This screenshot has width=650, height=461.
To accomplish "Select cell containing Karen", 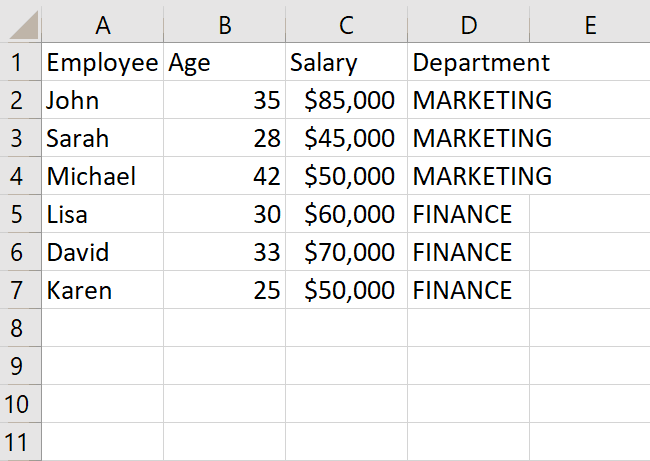I will [103, 289].
